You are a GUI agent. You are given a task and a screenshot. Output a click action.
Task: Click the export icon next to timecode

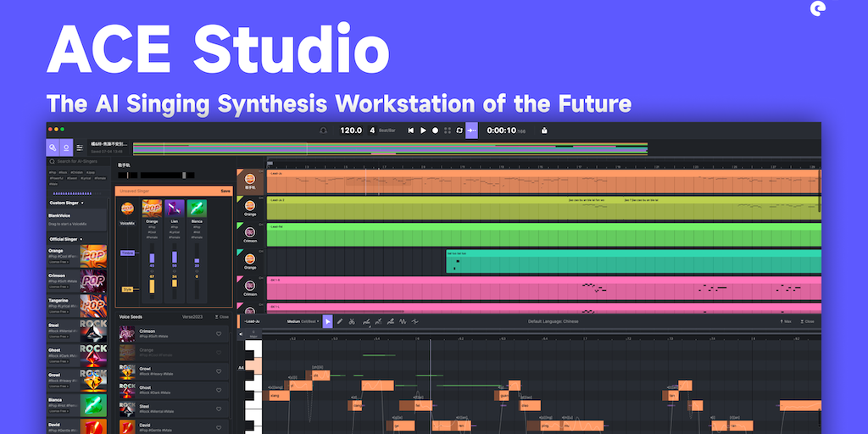pyautogui.click(x=544, y=131)
